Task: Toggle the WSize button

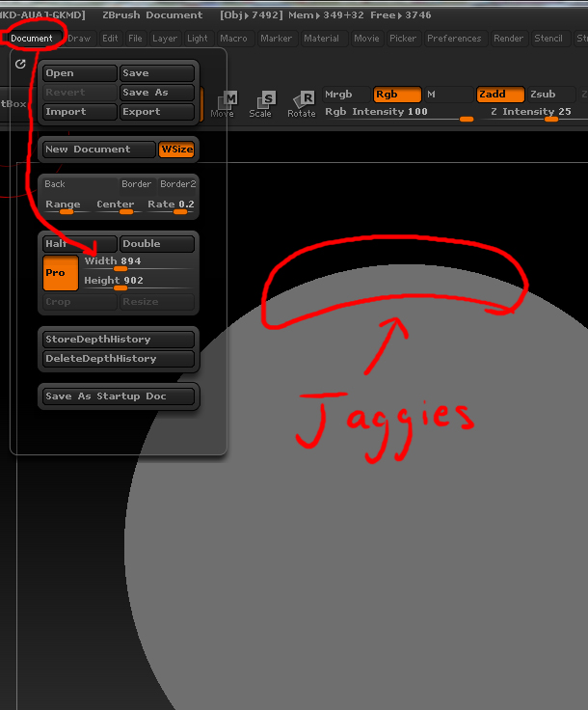Action: pos(176,150)
